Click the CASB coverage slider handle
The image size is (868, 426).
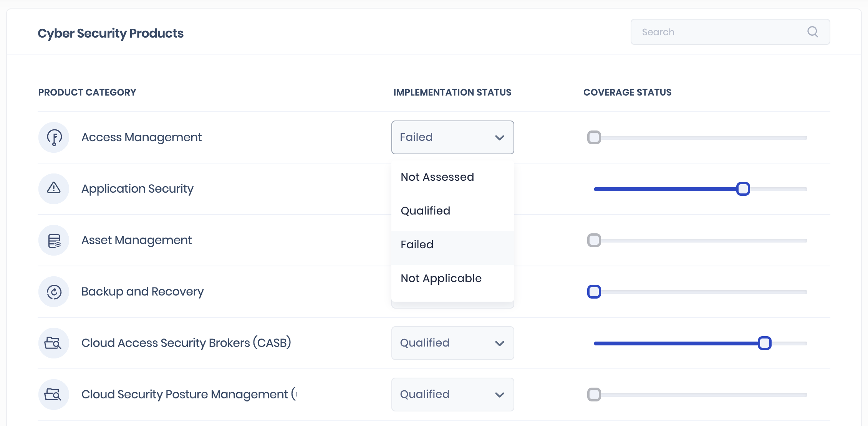coord(765,343)
